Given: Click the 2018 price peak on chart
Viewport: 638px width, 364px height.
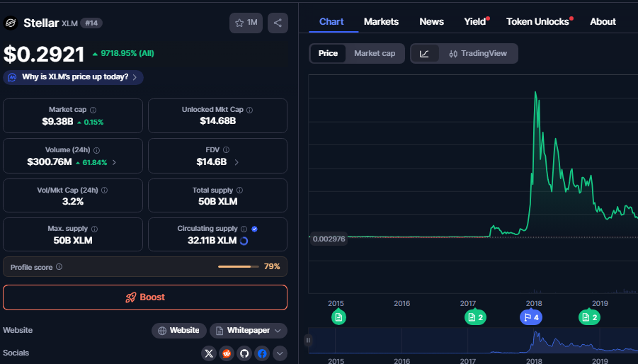Looking at the screenshot, I should tap(535, 93).
